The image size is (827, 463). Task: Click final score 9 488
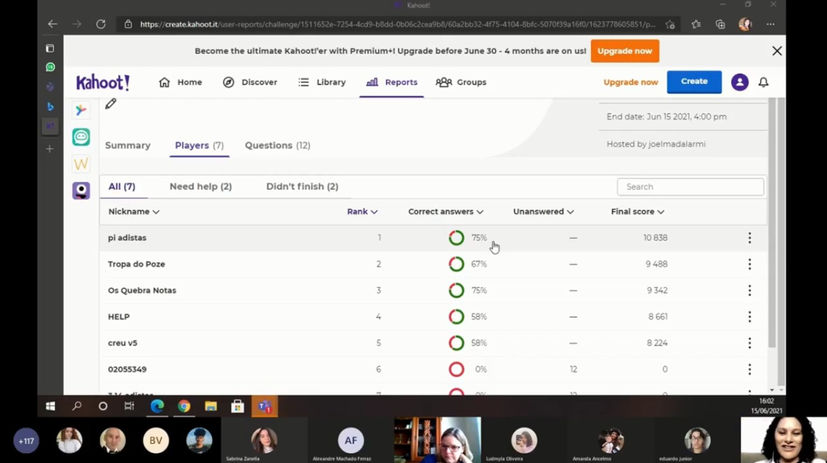pos(656,264)
